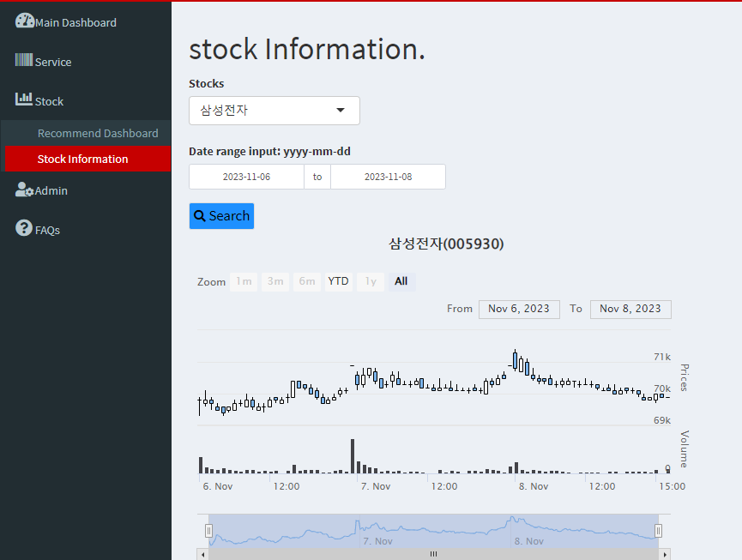Viewport: 742px width, 560px height.
Task: Click the left navigator range handle
Action: click(208, 531)
